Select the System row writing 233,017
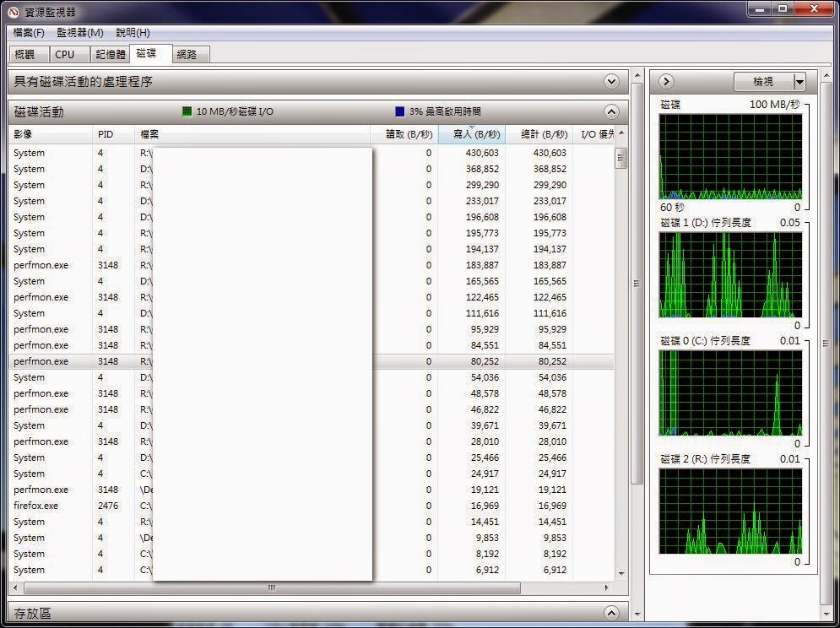This screenshot has width=840, height=628. tap(312, 201)
